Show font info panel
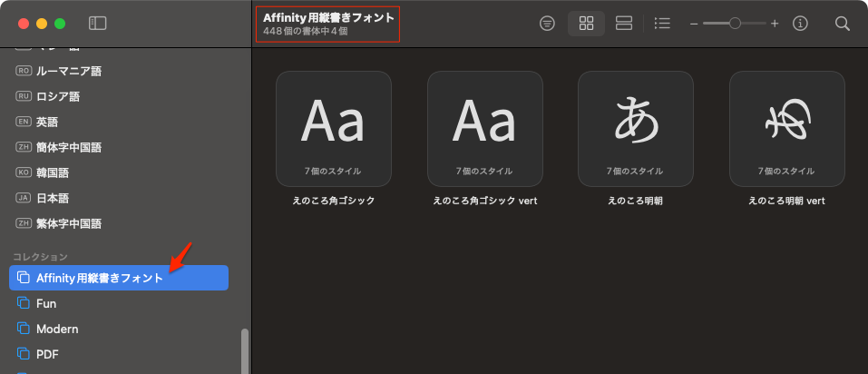Screen dimensions: 868x374 click(800, 24)
